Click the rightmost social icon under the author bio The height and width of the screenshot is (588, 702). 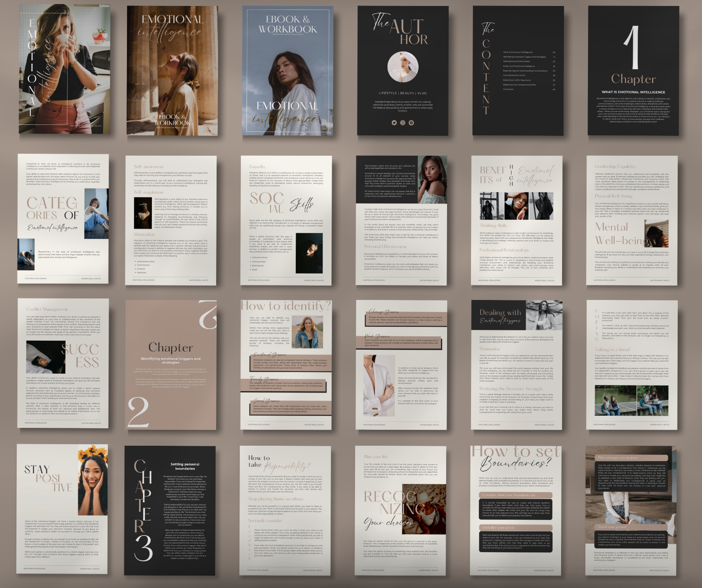(x=411, y=122)
